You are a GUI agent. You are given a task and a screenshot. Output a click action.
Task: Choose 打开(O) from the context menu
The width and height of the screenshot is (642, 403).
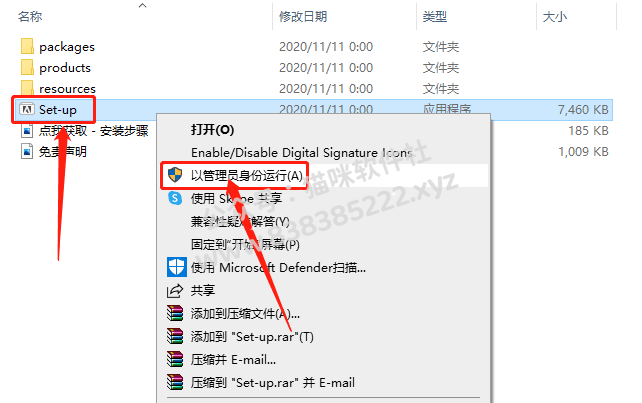point(212,130)
